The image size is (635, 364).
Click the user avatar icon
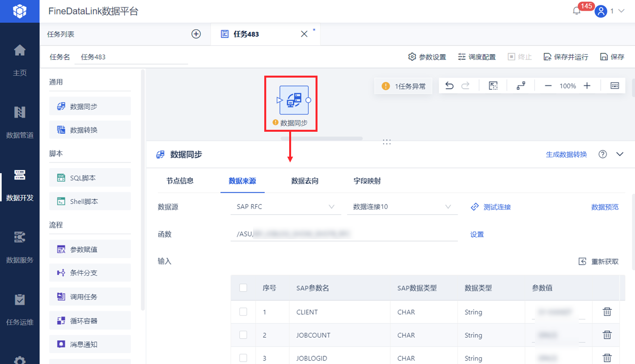[601, 11]
